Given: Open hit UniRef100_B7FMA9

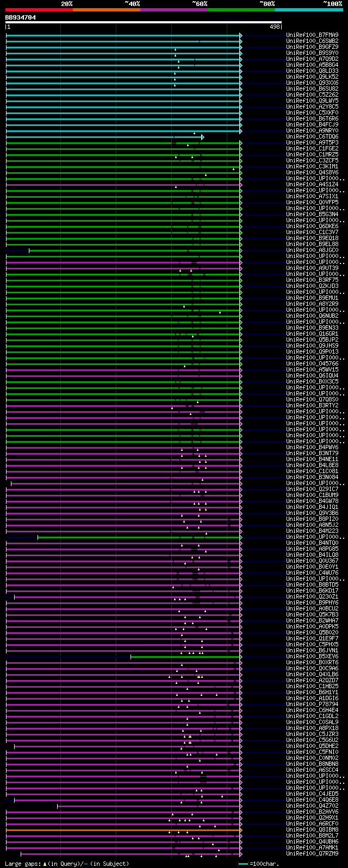Looking at the screenshot, I should click(312, 35).
